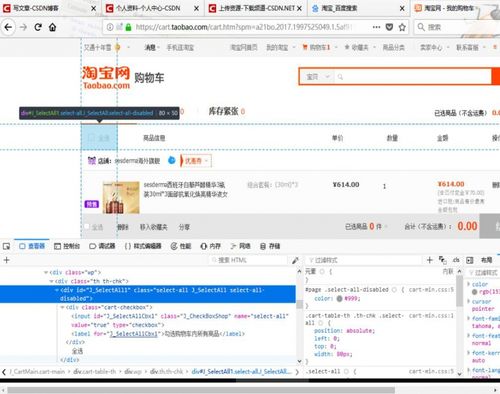Click the plus icon to create new node
This screenshot has height=394, width=500.
[6, 260]
